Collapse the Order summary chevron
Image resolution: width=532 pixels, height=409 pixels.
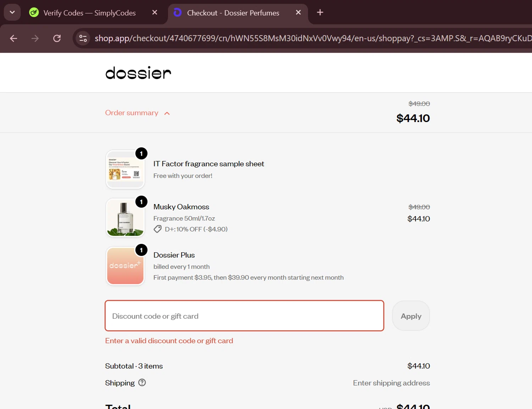167,113
